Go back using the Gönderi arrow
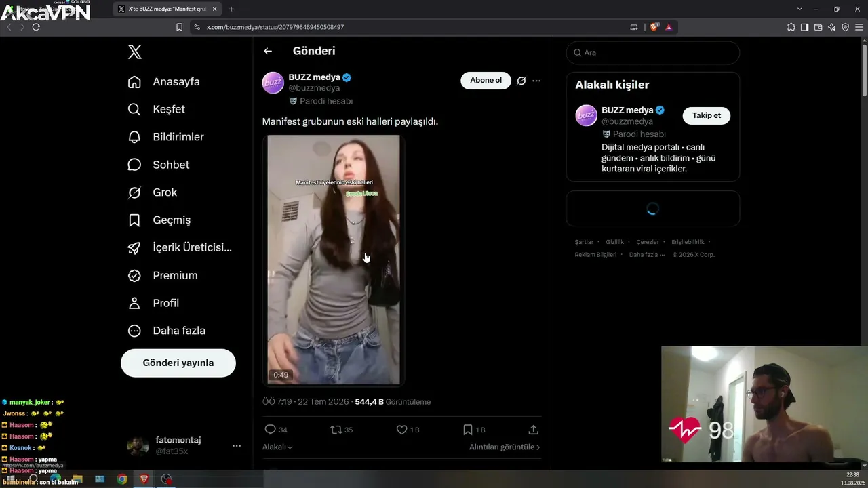Image resolution: width=868 pixels, height=488 pixels. pyautogui.click(x=268, y=51)
